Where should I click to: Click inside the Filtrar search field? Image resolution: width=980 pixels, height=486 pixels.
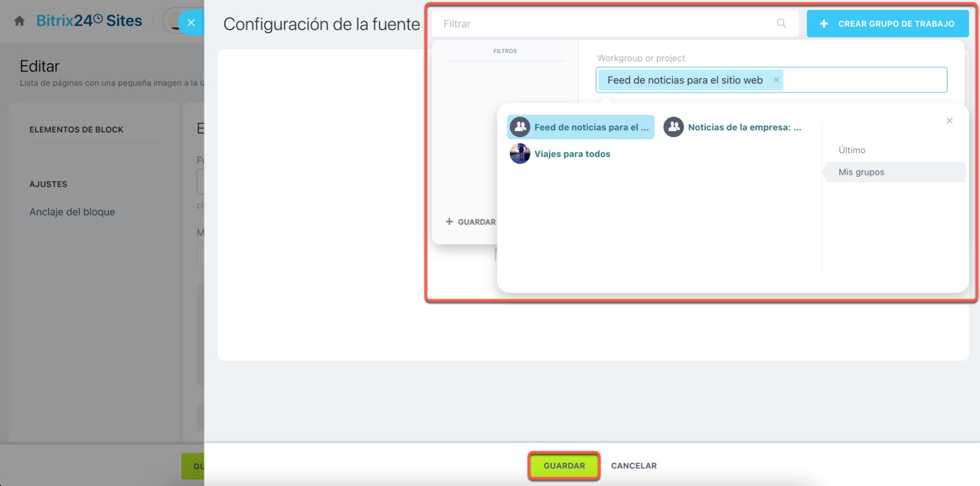[x=605, y=24]
